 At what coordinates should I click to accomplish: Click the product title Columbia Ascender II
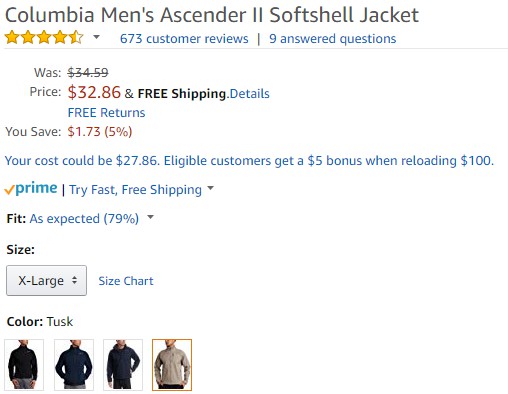pyautogui.click(x=212, y=15)
